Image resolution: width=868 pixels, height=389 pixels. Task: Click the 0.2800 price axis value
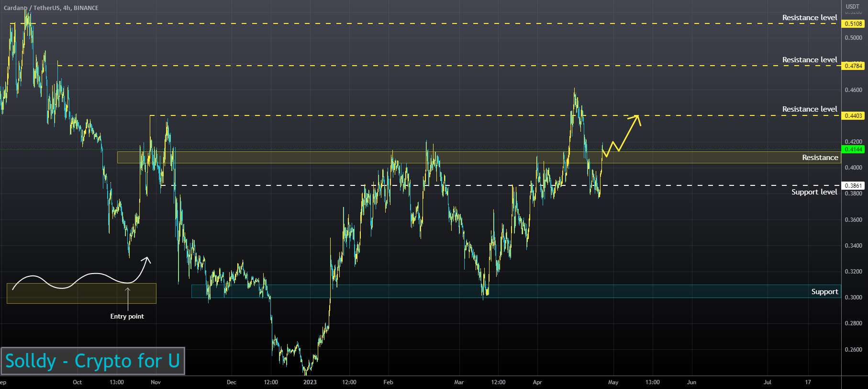(x=854, y=323)
